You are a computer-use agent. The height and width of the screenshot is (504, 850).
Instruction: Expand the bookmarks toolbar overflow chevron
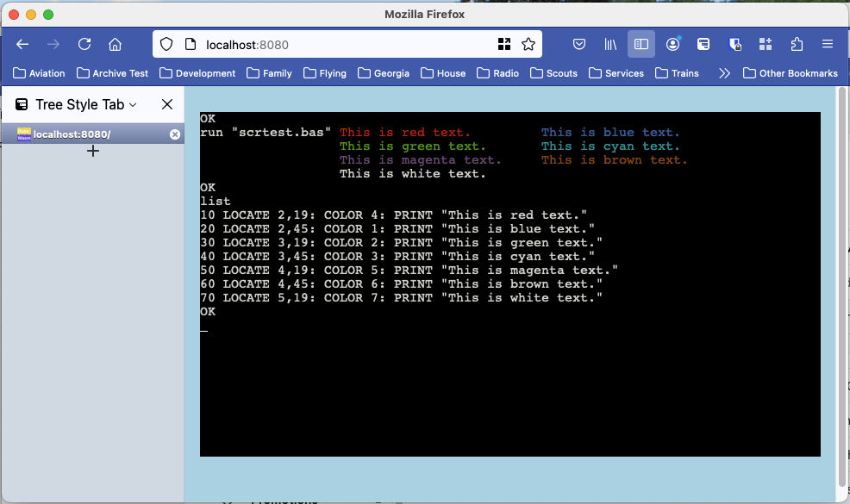tap(724, 73)
